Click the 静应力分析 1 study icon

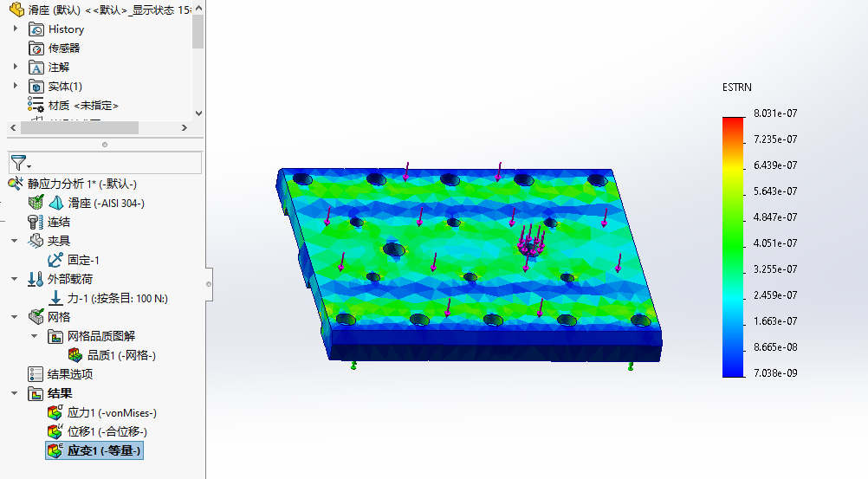(16, 184)
